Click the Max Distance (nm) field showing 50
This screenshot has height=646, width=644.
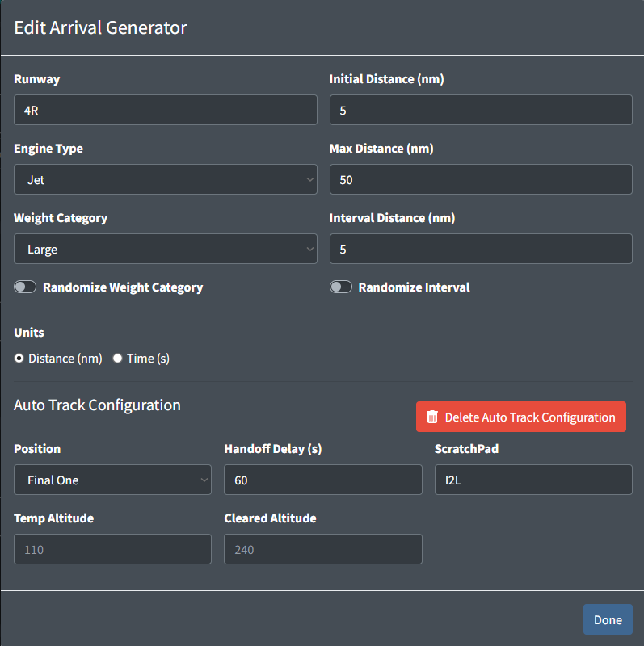481,179
